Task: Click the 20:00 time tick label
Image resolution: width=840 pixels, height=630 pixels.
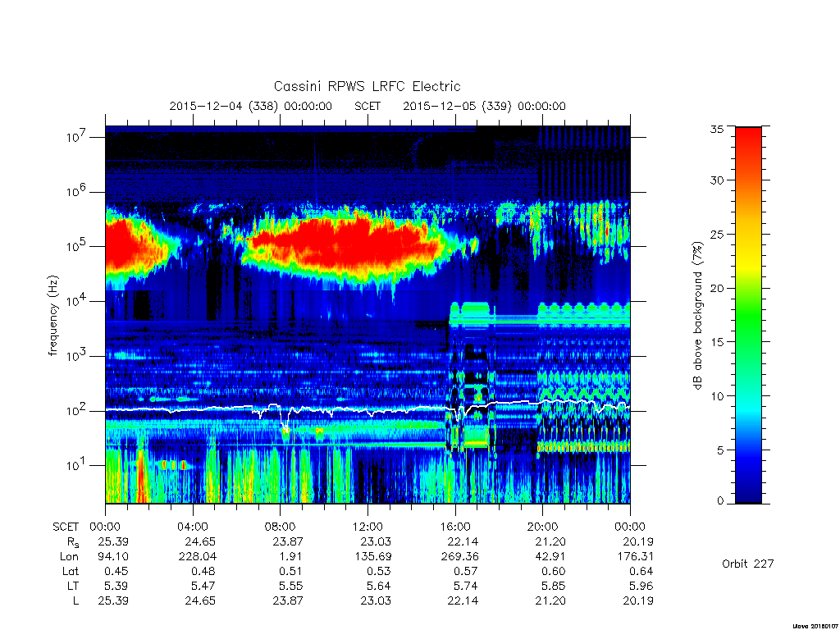Action: tap(542, 527)
